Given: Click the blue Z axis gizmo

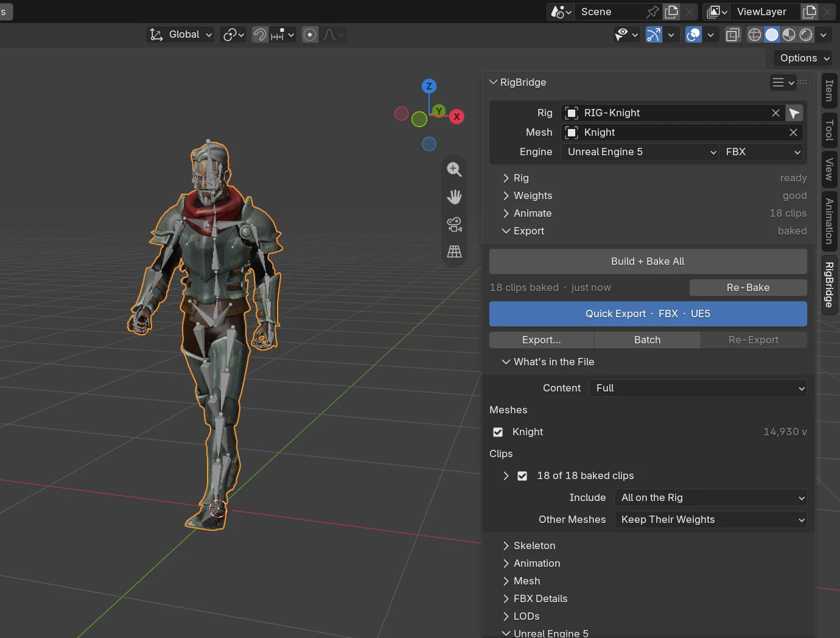Looking at the screenshot, I should [429, 86].
